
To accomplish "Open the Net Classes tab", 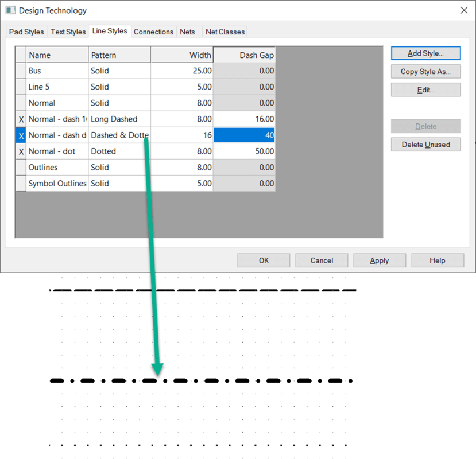I will tap(225, 32).
